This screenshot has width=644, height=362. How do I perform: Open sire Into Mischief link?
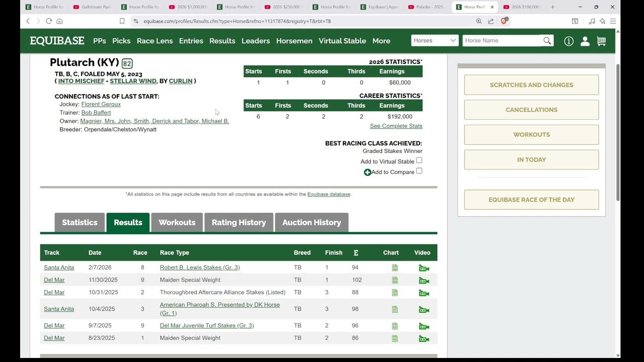(81, 81)
